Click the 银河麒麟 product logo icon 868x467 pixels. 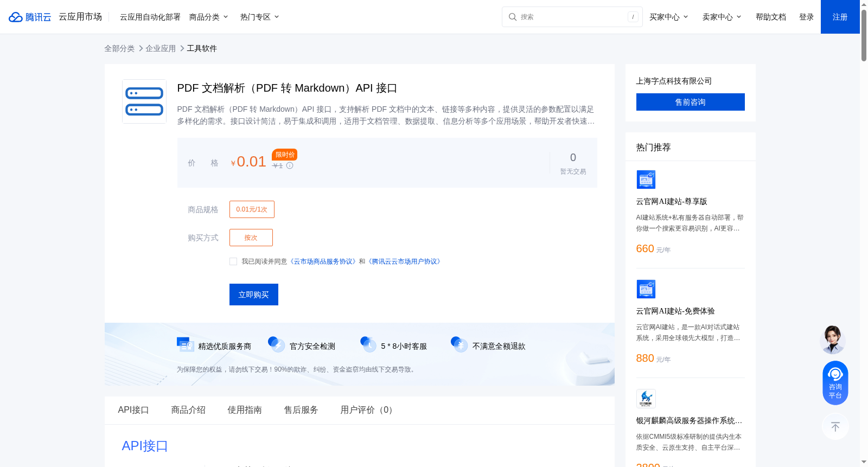pos(646,399)
